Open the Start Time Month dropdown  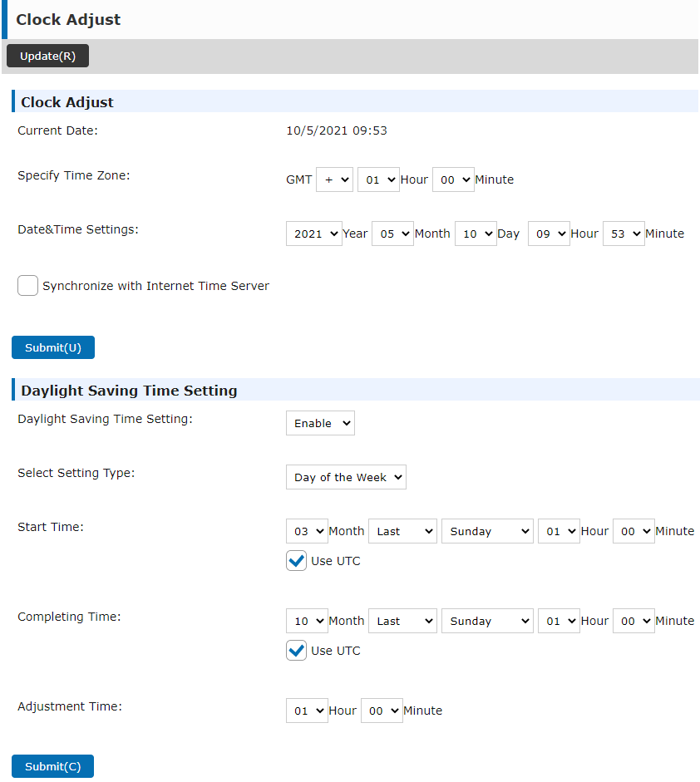[307, 531]
